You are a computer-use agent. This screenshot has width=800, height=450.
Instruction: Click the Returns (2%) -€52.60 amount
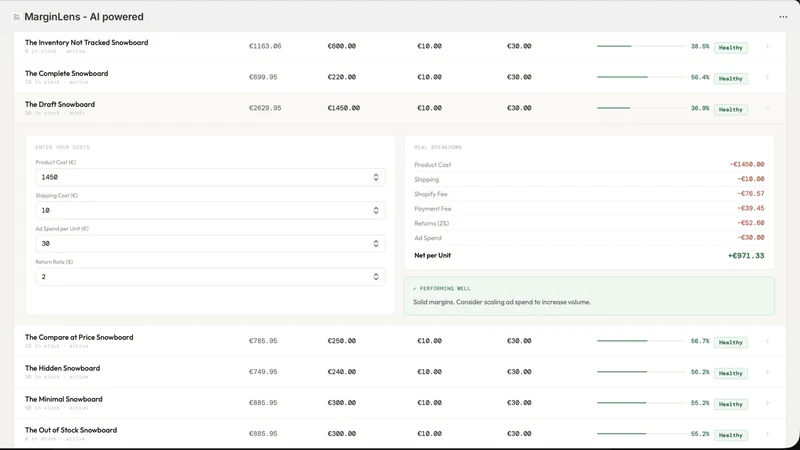point(751,223)
